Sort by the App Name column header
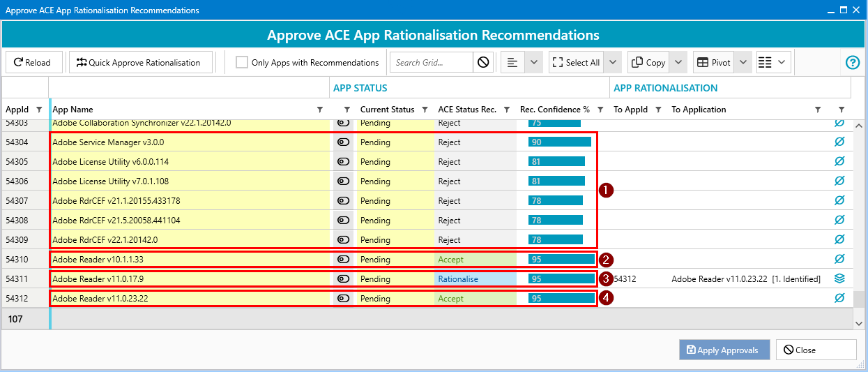The height and width of the screenshot is (372, 868). click(73, 110)
